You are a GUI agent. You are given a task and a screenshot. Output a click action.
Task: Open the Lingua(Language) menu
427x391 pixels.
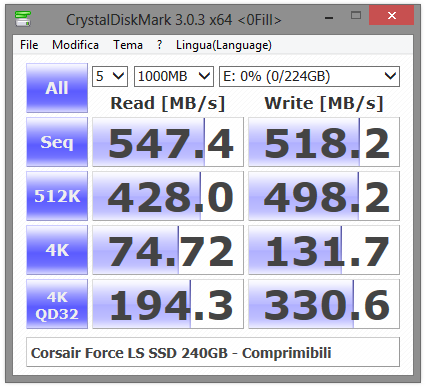click(224, 45)
